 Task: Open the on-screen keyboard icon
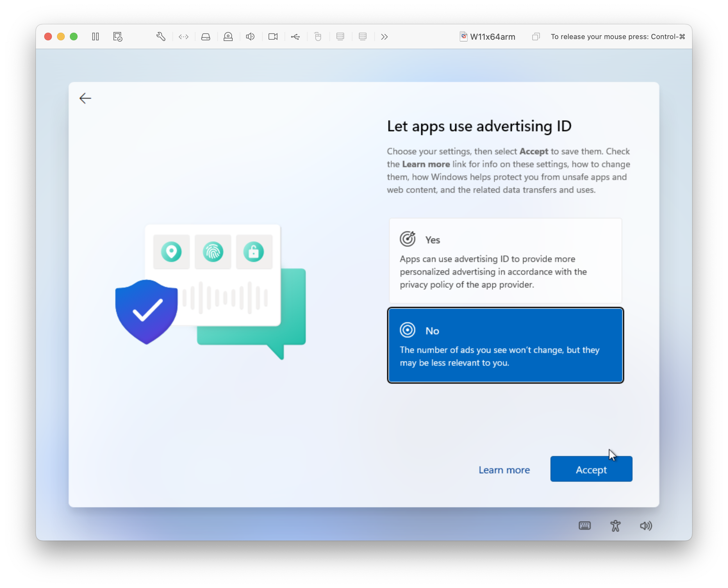[x=585, y=526]
